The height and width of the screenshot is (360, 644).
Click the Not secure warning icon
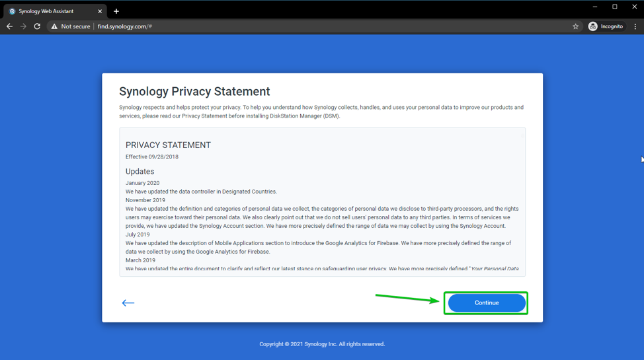[55, 26]
